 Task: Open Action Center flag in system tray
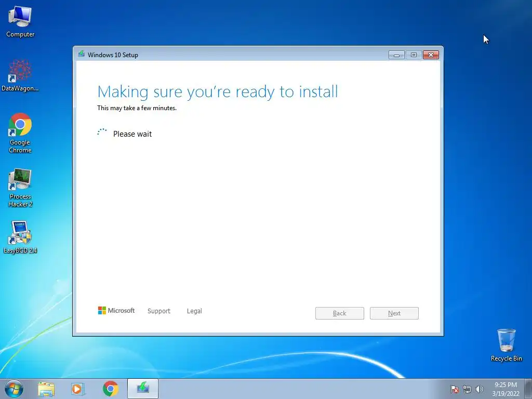(455, 389)
